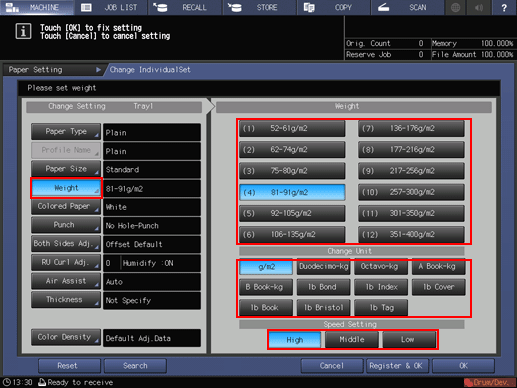Image resolution: width=517 pixels, height=388 pixels.
Task: Open help with the question mark icon
Action: coord(504,7)
